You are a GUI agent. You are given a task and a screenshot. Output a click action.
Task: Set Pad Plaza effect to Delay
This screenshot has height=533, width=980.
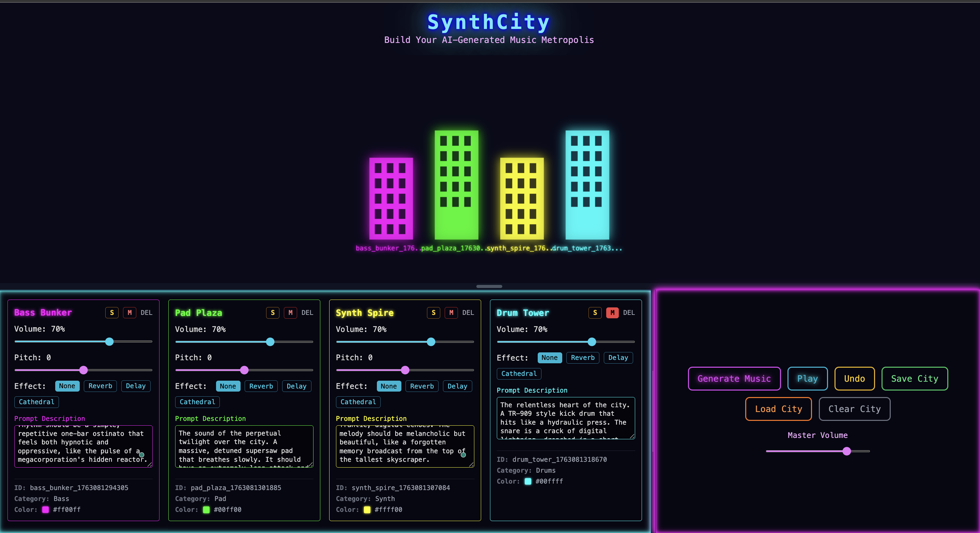pos(296,386)
